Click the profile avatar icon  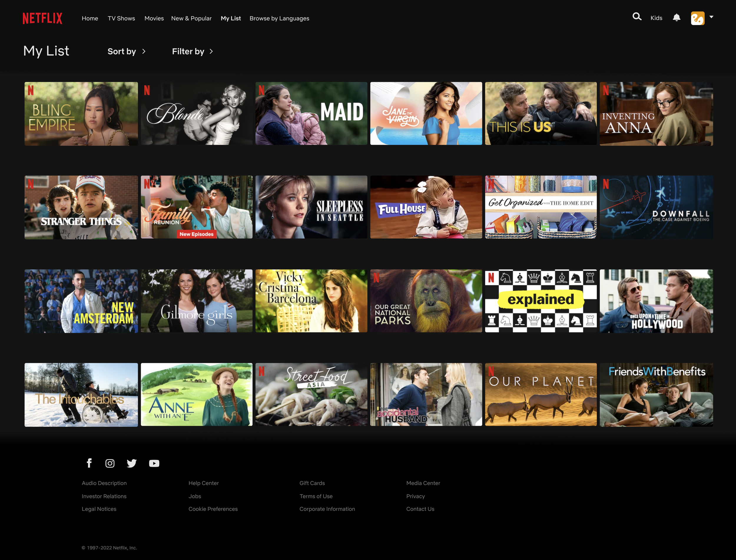pyautogui.click(x=698, y=18)
